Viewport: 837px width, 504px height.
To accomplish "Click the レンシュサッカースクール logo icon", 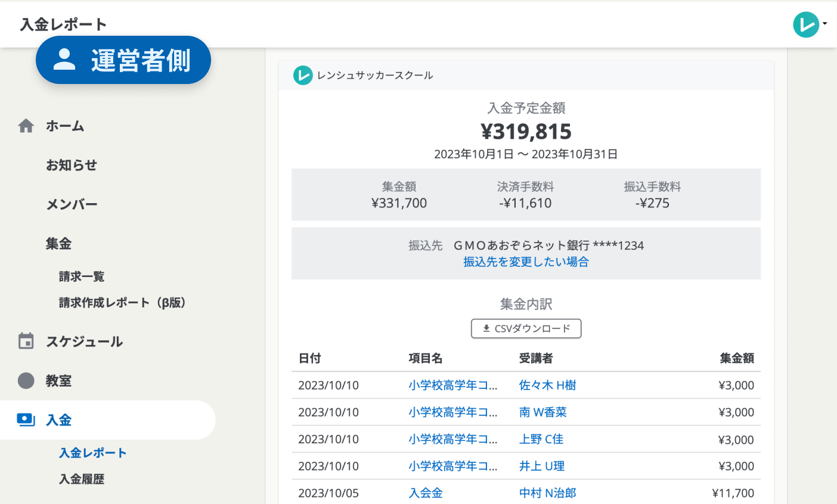I will [303, 76].
